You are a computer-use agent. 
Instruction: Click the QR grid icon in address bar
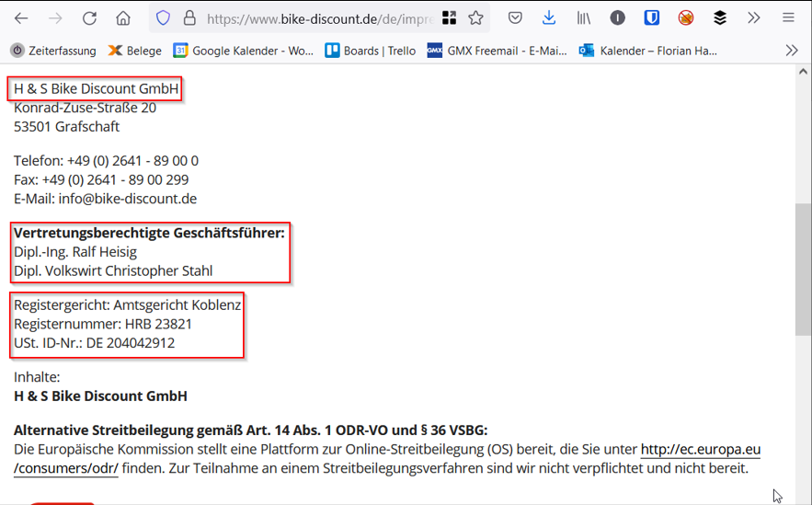[x=449, y=18]
